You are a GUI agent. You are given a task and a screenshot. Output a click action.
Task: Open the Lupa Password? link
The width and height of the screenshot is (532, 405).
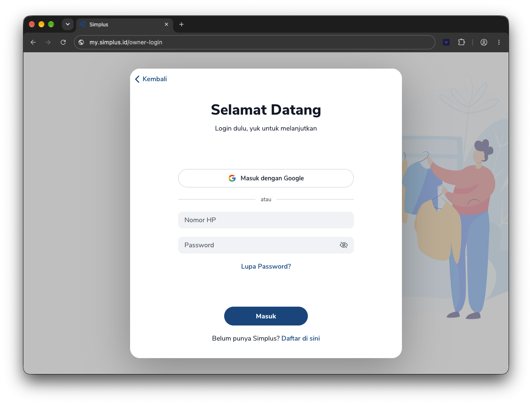(266, 267)
